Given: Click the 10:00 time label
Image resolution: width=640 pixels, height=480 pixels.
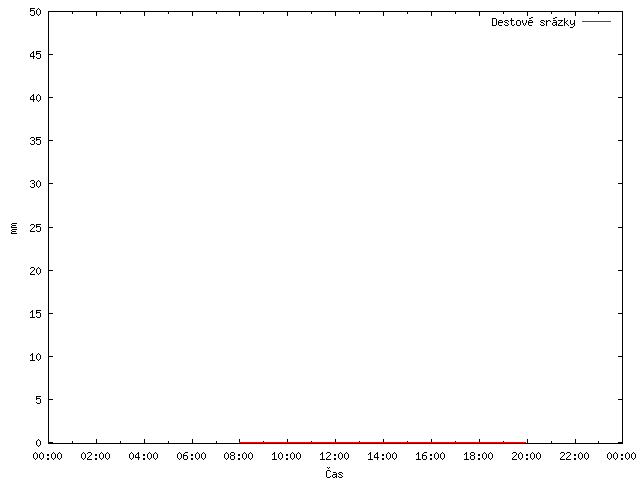Looking at the screenshot, I should coord(287,456).
